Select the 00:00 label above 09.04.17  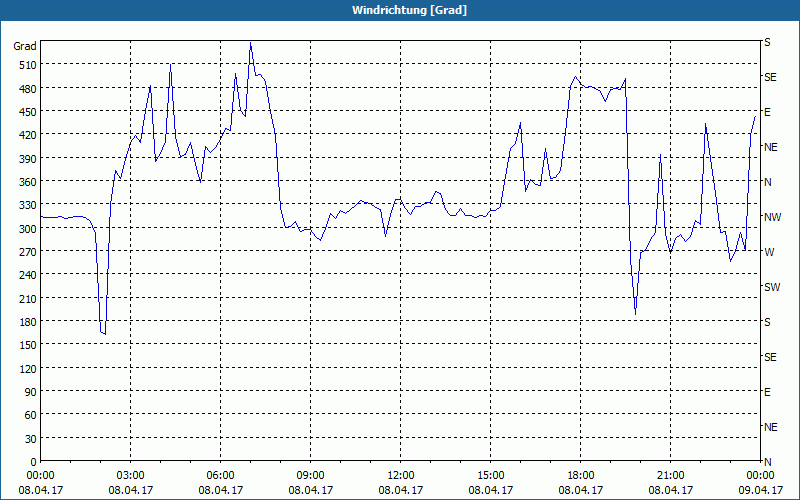(760, 476)
